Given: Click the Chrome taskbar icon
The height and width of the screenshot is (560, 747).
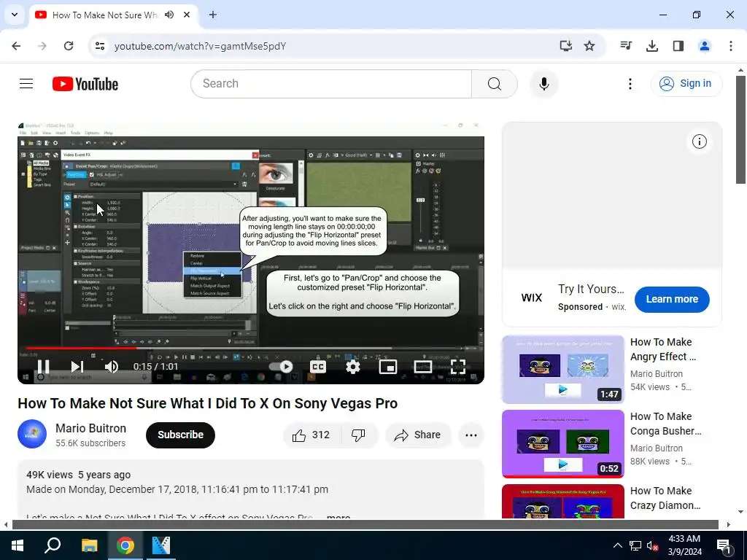Looking at the screenshot, I should 125,545.
